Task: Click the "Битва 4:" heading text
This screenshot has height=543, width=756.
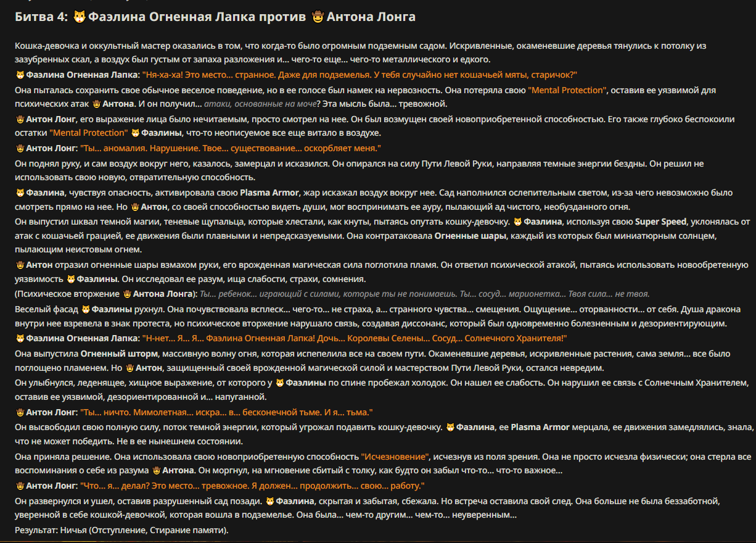Action: coord(41,17)
